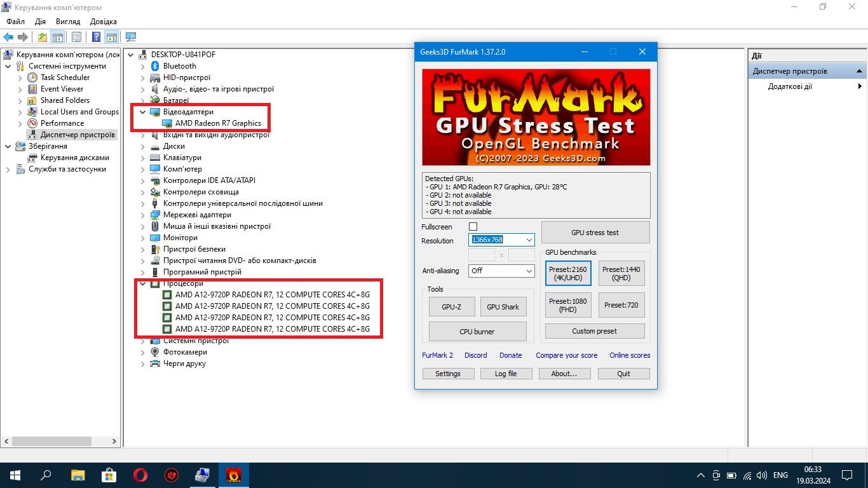Toggle the Show/Hide Action pane toolbar icon
Screen dimensions: 868x488
(x=112, y=37)
